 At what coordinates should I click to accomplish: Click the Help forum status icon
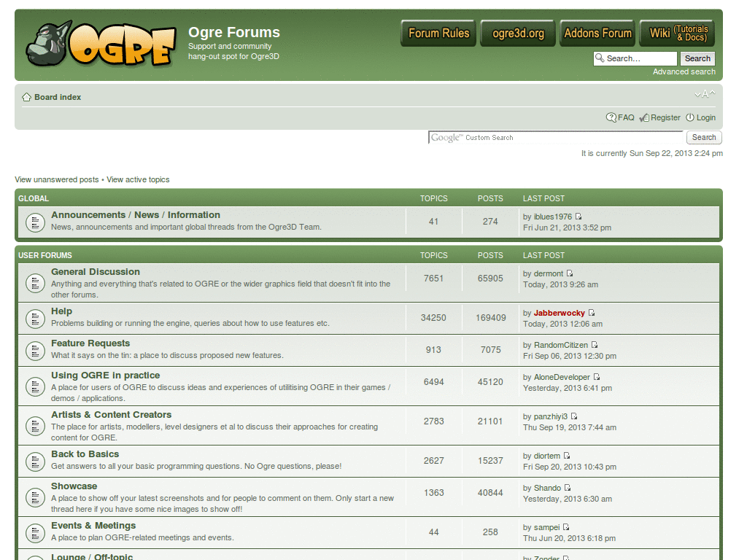[35, 319]
